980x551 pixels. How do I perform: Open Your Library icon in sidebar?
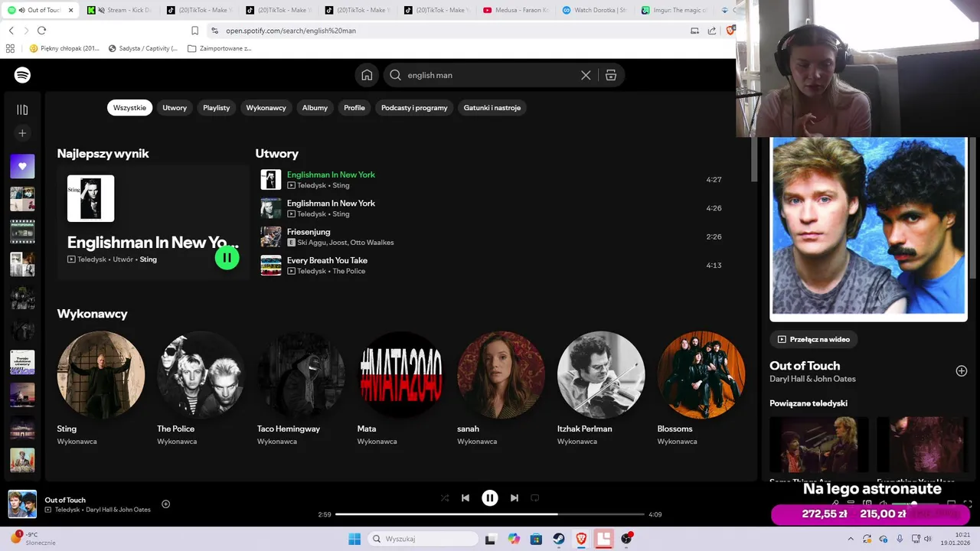coord(22,109)
